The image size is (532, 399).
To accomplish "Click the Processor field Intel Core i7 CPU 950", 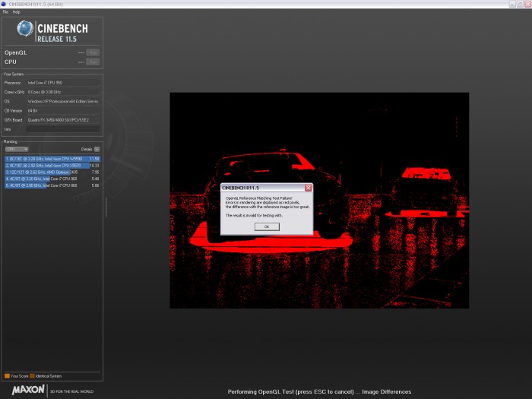I will click(x=63, y=83).
